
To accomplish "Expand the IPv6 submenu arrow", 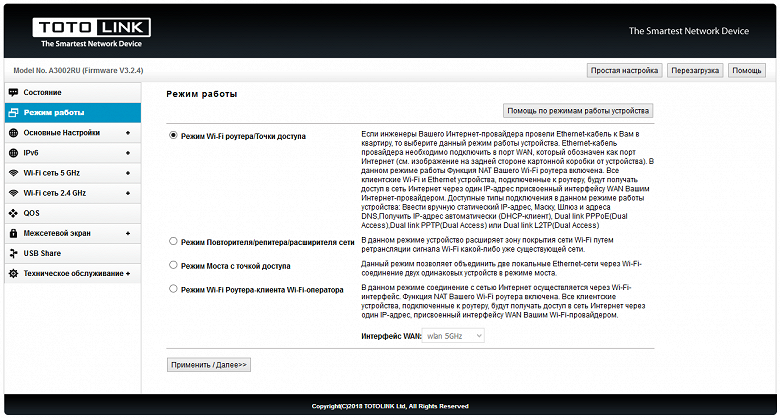I will tap(127, 152).
